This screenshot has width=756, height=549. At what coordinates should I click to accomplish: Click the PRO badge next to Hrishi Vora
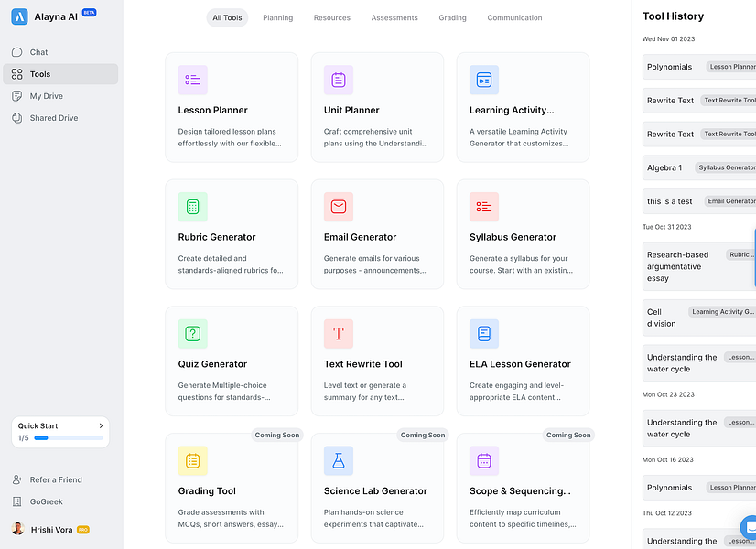pyautogui.click(x=83, y=530)
